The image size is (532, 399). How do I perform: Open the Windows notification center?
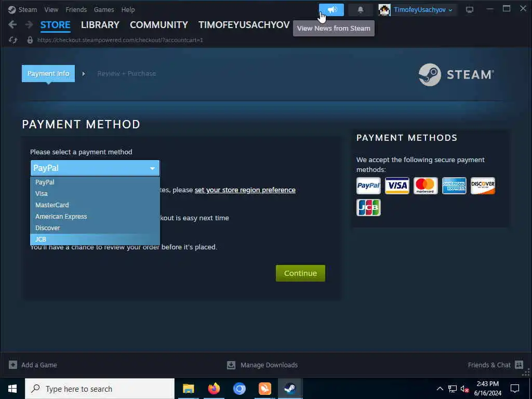tap(515, 389)
